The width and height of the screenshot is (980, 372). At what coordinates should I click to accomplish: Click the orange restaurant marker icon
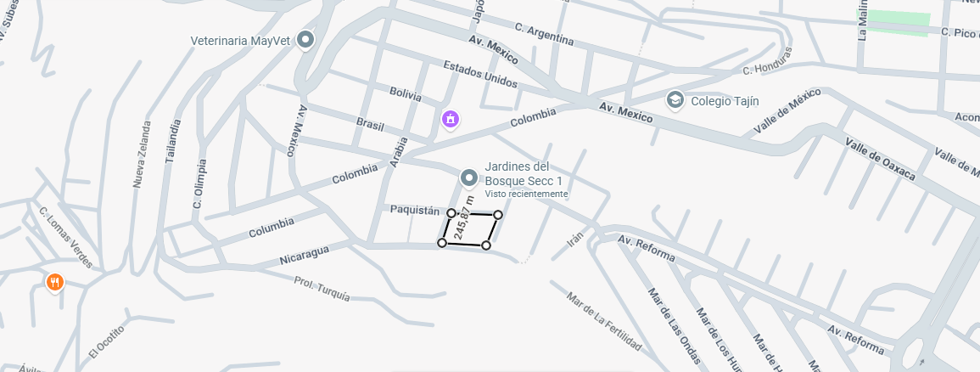point(55,282)
